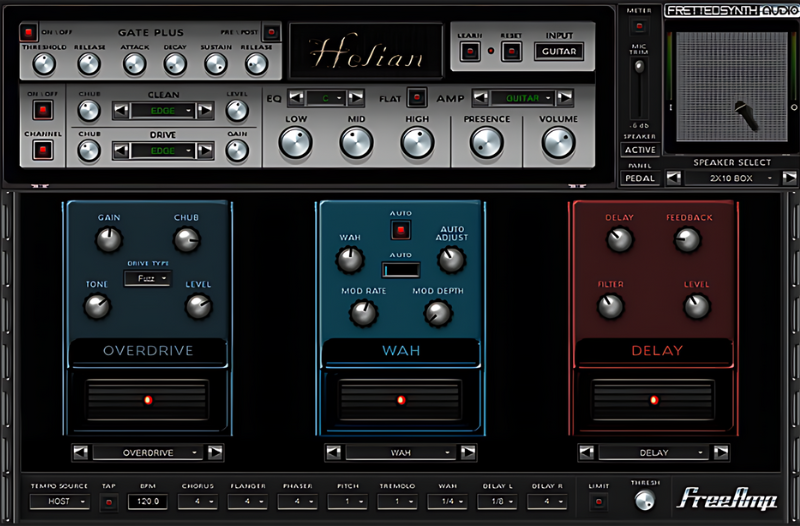
Task: Select previous Drive channel model
Action: coord(121,151)
